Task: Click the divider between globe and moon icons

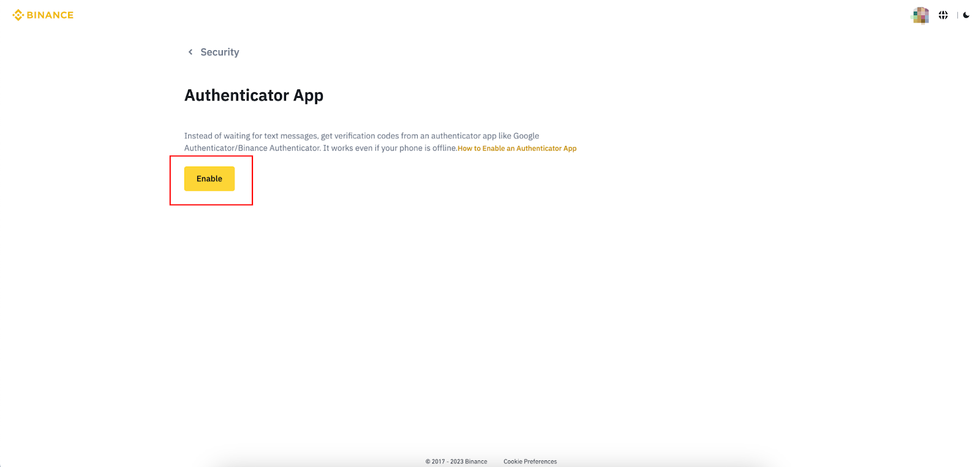Action: tap(957, 15)
